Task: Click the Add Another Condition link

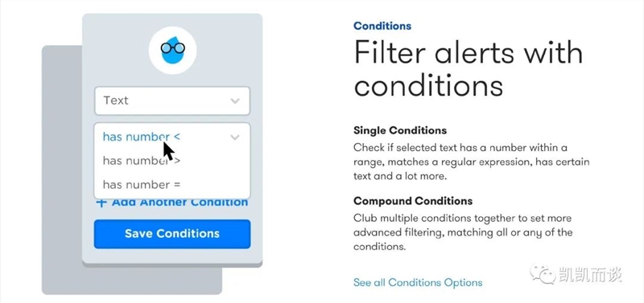Action: click(x=172, y=203)
